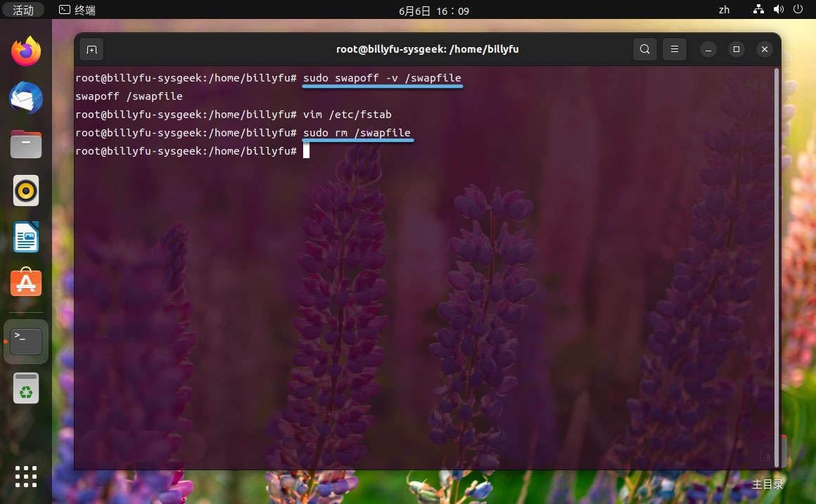Open the terminal search icon

click(644, 49)
